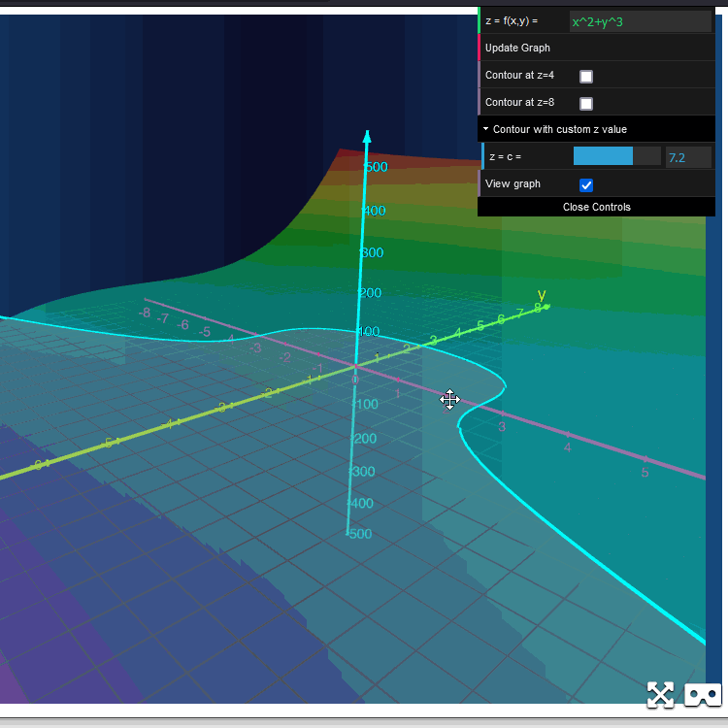The width and height of the screenshot is (728, 728).
Task: Click the -8 tick label on the purple axis
Action: [x=145, y=313]
